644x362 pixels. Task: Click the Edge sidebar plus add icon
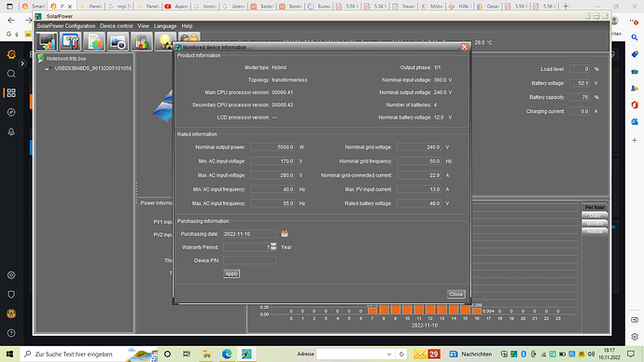pos(635,140)
